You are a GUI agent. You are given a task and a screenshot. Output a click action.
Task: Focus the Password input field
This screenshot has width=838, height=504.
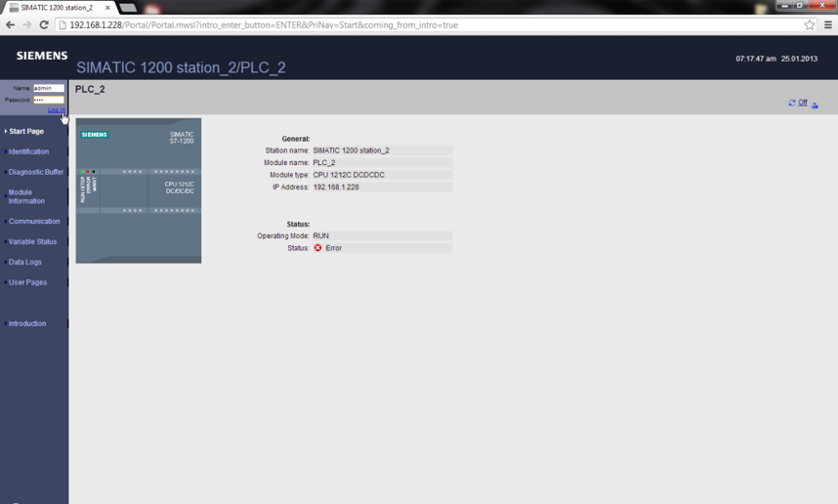point(49,100)
